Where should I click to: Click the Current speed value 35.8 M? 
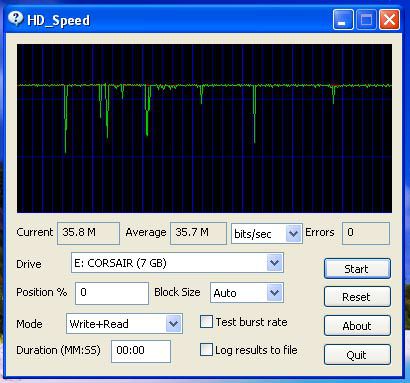[x=88, y=233]
